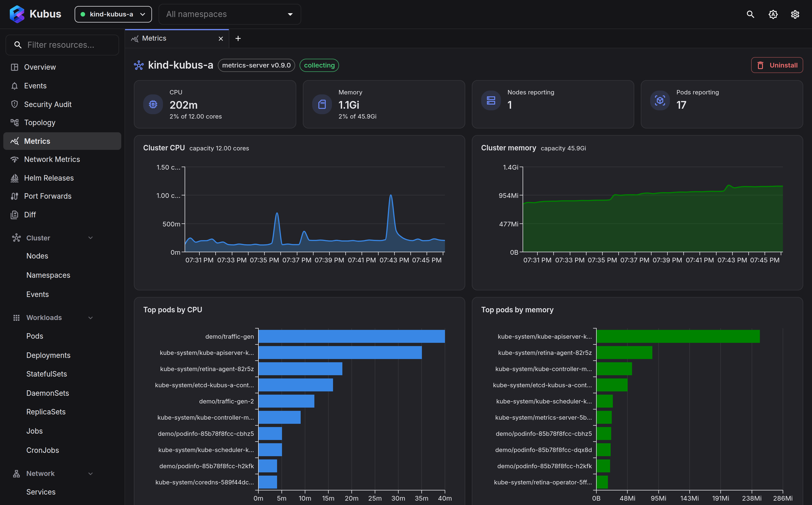Add a new tab with plus button
The width and height of the screenshot is (812, 505).
point(238,38)
